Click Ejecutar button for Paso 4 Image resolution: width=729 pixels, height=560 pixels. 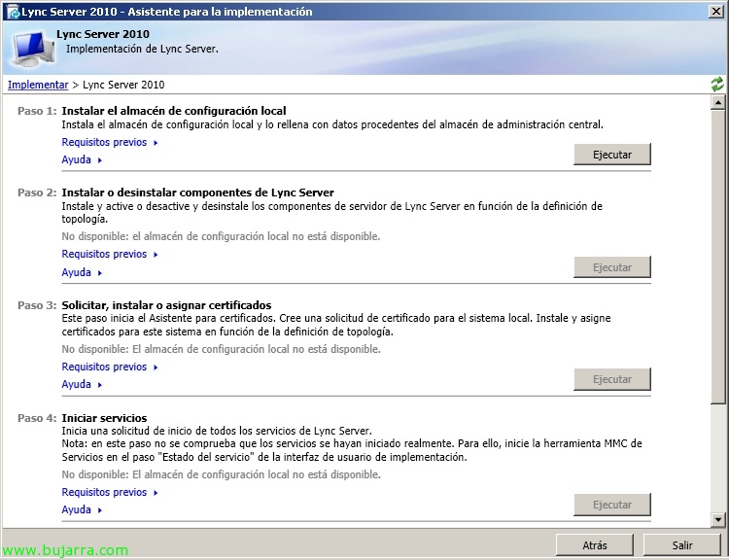tap(611, 505)
